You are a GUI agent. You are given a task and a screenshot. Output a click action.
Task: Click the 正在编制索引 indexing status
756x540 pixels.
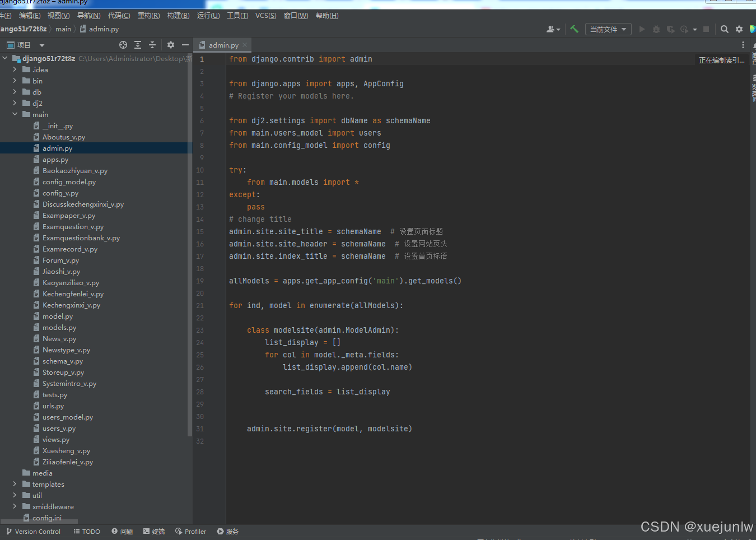(722, 60)
